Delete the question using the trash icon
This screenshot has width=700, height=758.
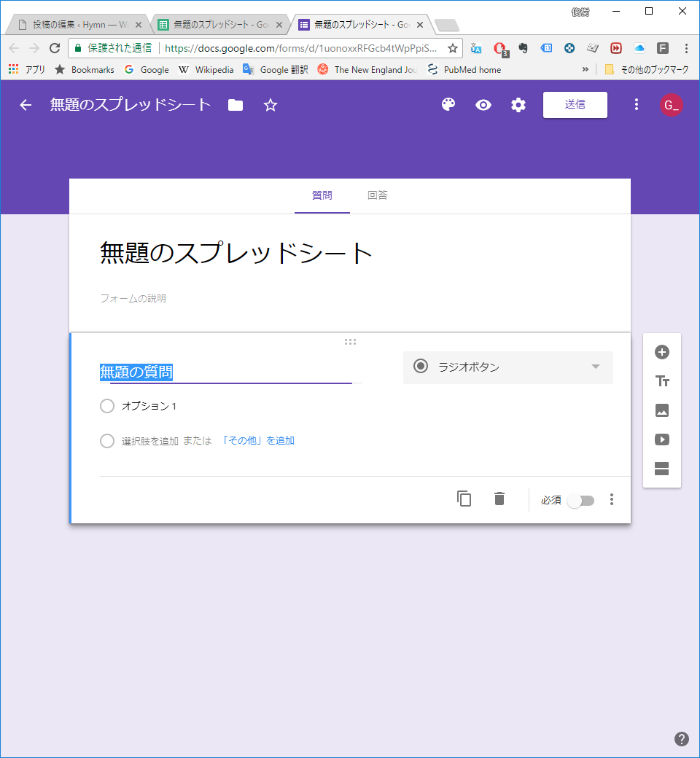click(499, 499)
